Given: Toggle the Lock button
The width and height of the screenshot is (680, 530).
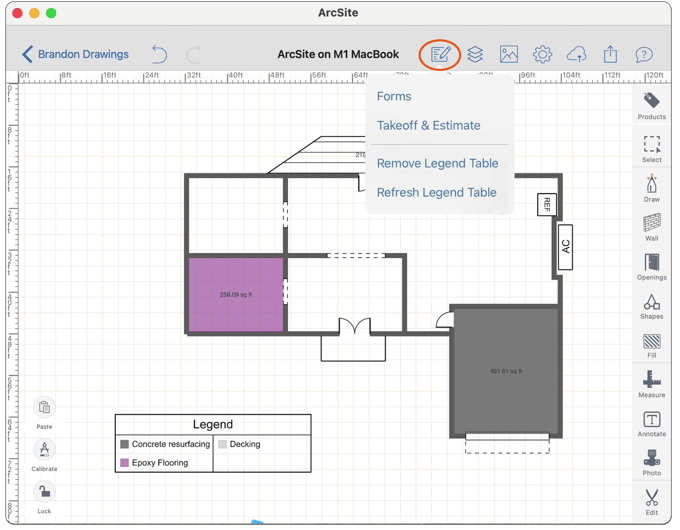Looking at the screenshot, I should pos(44,495).
